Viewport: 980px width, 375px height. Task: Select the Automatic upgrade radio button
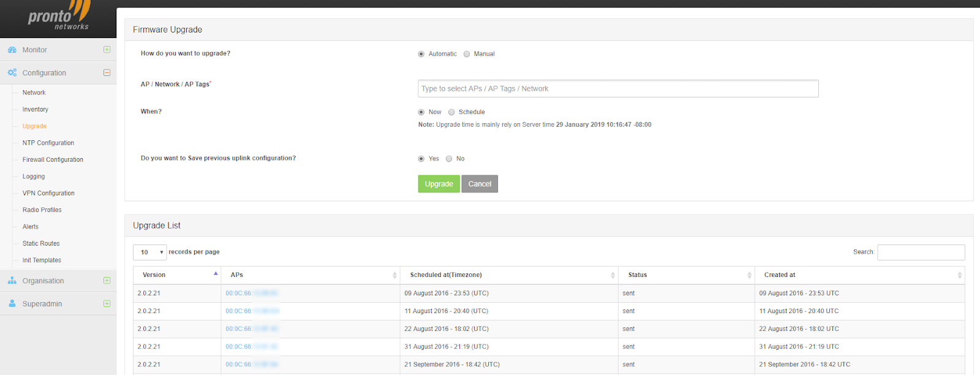(x=421, y=54)
